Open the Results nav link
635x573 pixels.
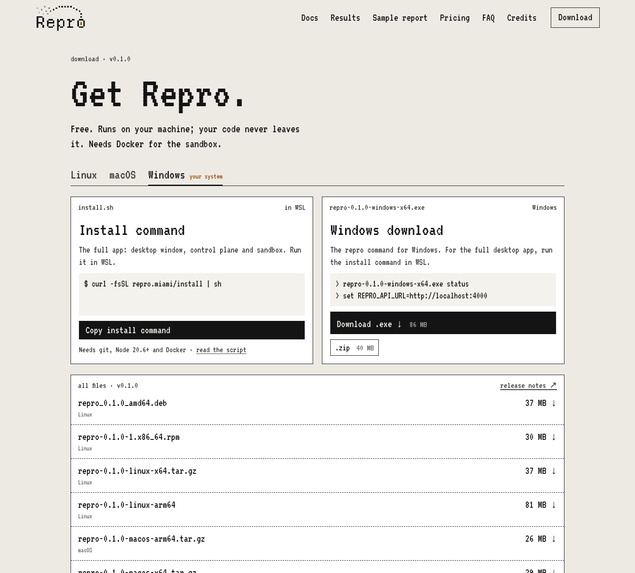(345, 18)
